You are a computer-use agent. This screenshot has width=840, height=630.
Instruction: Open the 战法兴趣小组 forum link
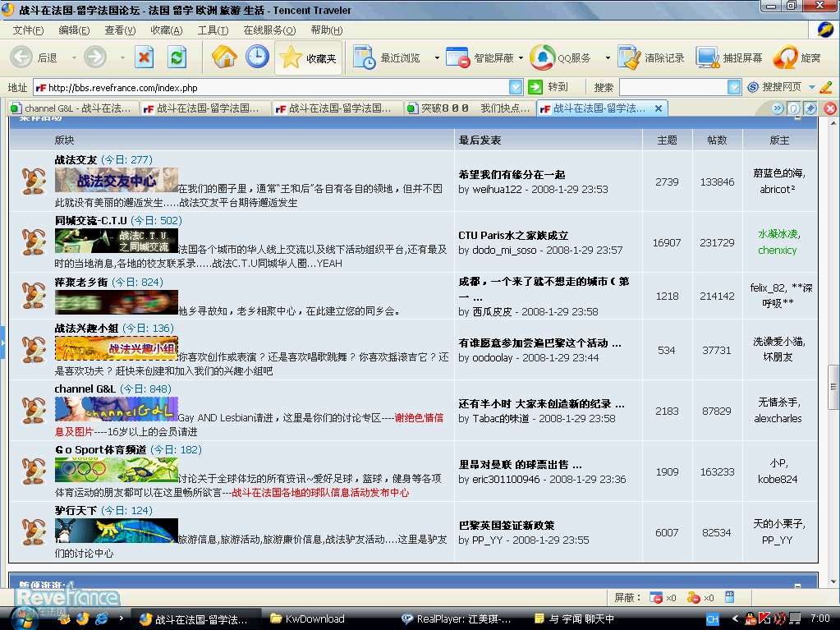tap(86, 328)
